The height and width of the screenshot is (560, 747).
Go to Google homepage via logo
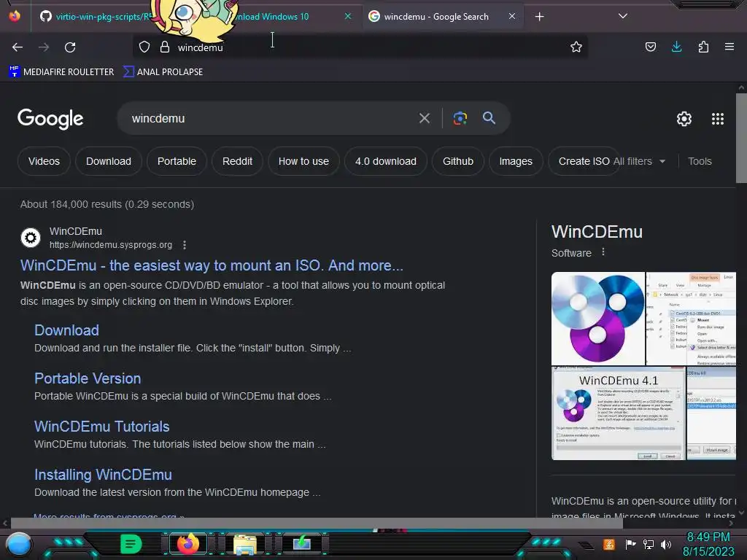point(50,119)
